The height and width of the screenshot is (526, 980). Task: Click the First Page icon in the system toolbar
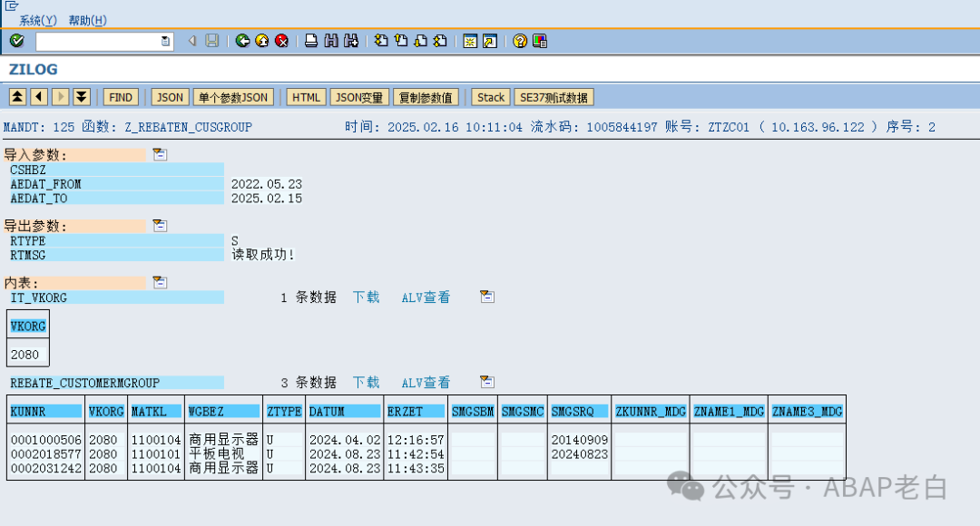pos(381,41)
